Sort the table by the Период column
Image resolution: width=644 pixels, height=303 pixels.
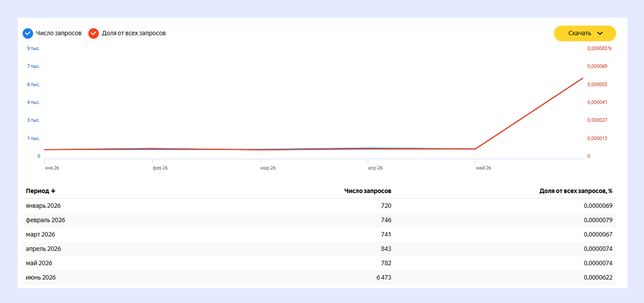click(40, 191)
